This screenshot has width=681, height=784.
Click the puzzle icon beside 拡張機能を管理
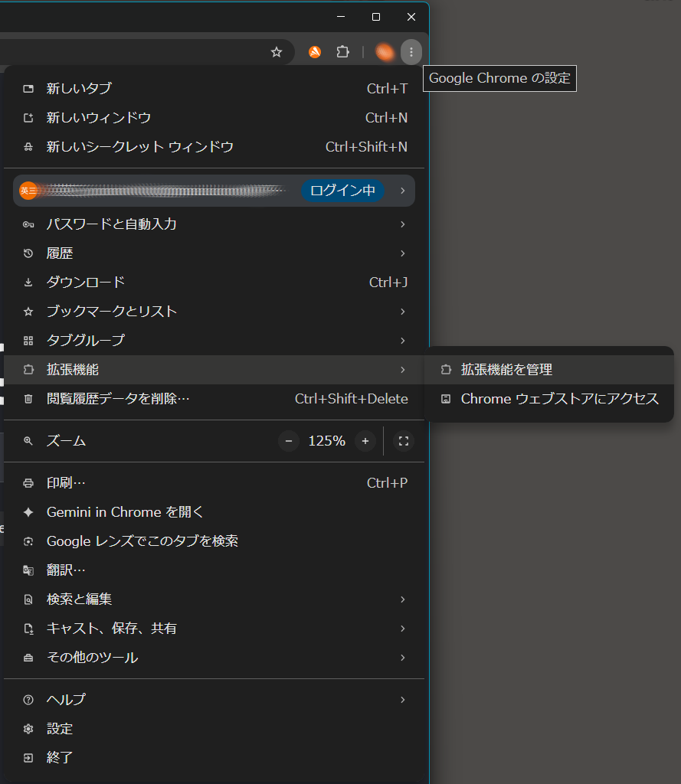pos(446,370)
